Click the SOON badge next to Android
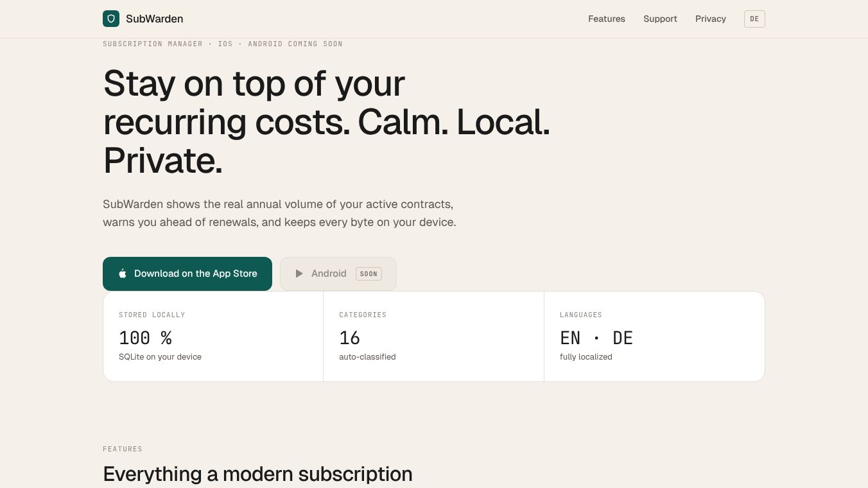This screenshot has height=488, width=868. point(369,274)
